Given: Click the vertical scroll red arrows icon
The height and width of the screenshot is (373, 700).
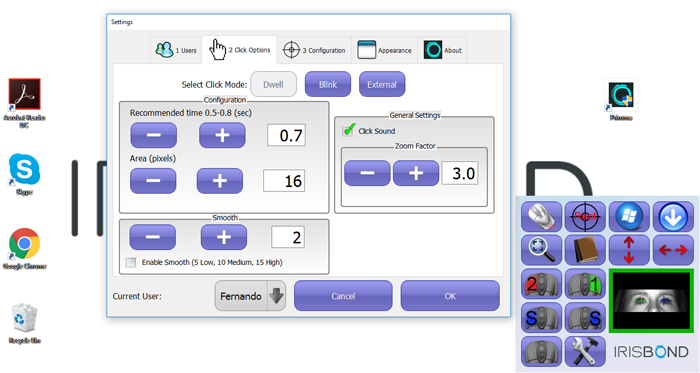Looking at the screenshot, I should coord(629,250).
